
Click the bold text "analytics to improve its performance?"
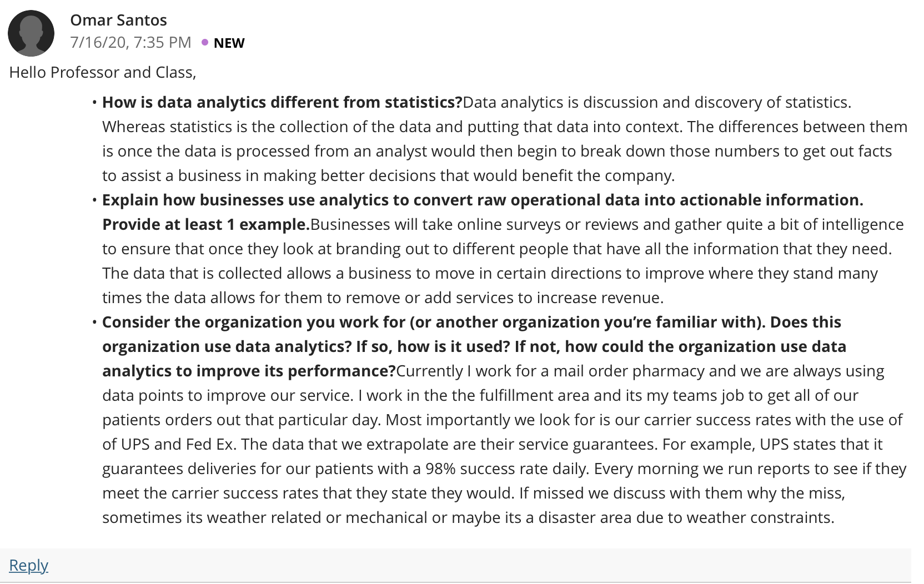(249, 371)
